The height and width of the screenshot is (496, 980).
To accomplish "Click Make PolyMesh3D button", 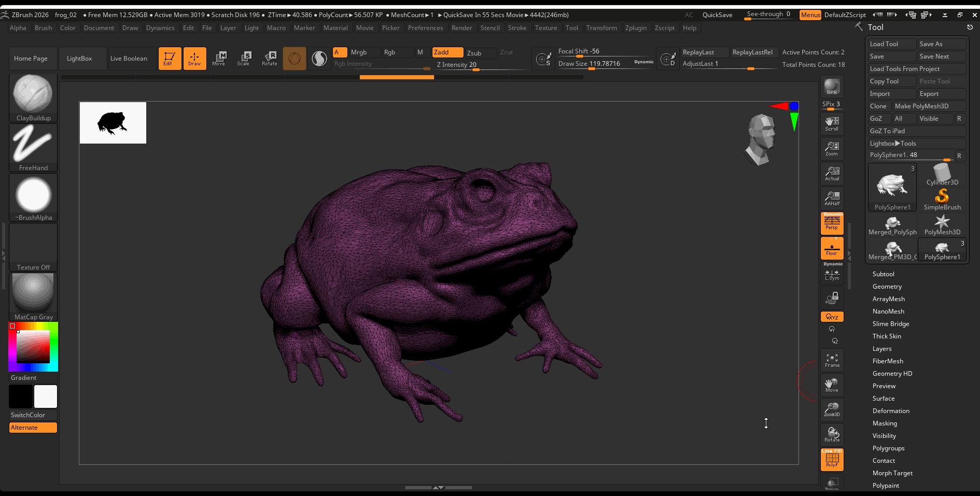I will (x=928, y=106).
